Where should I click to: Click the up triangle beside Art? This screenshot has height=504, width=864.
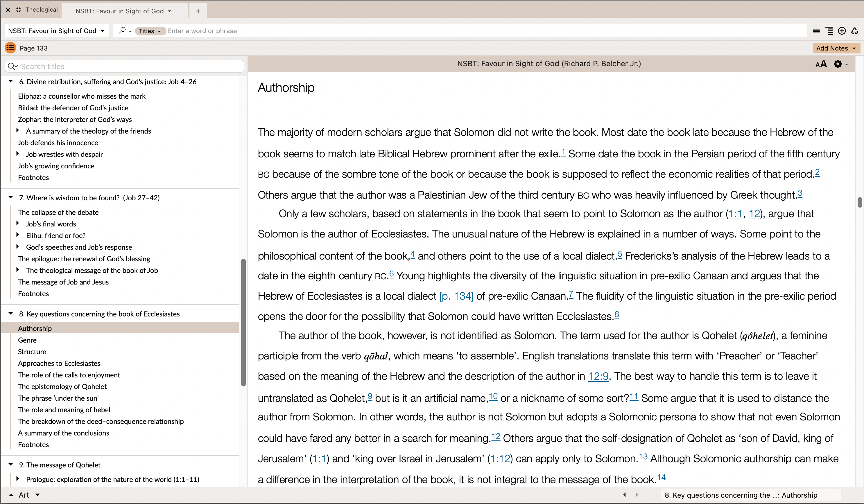point(11,495)
